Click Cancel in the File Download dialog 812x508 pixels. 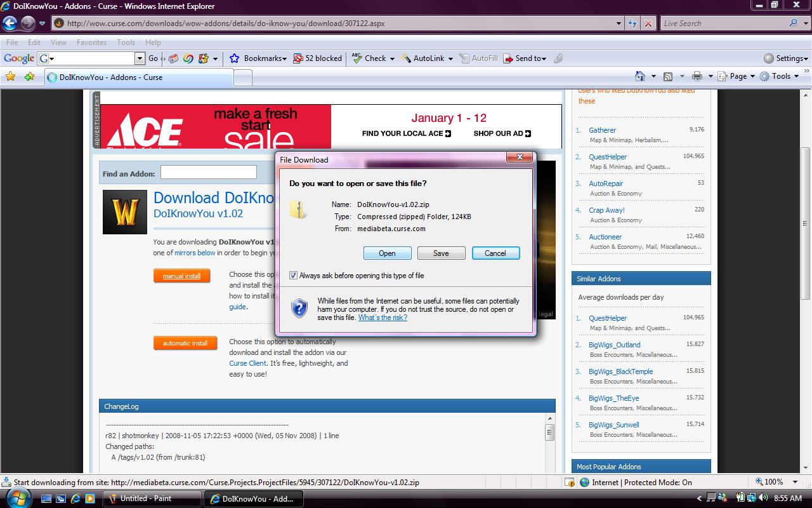click(495, 253)
